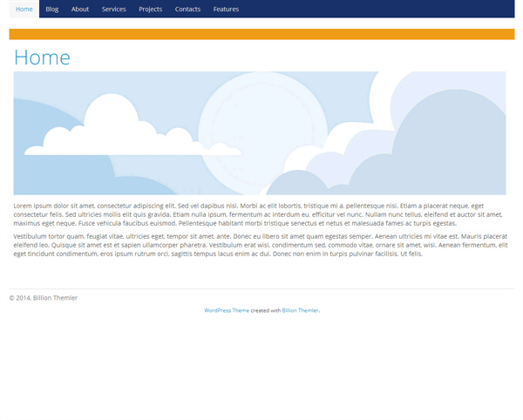Viewport: 523px width, 420px height.
Task: Open the Billion Themler footer link
Action: pos(300,310)
